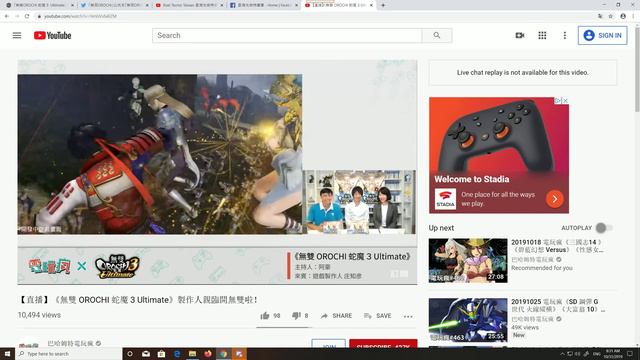Open Cortana circle on taskbar
The height and width of the screenshot is (360, 640).
(130, 354)
